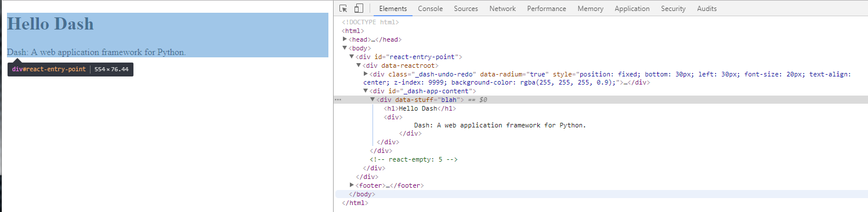This screenshot has width=868, height=212.
Task: Click the Dash framework paragraph on the page
Action: tap(96, 52)
